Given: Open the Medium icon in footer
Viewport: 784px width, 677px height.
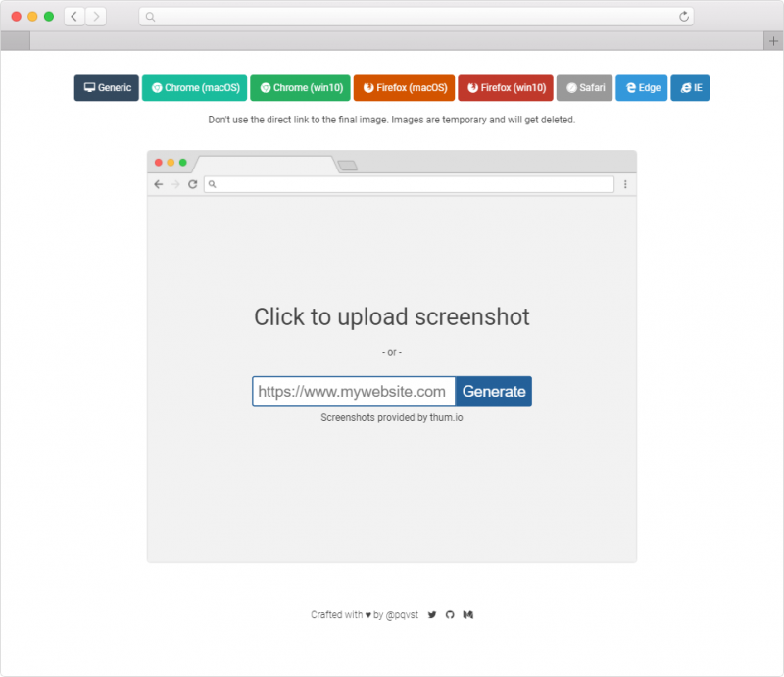Looking at the screenshot, I should point(468,615).
